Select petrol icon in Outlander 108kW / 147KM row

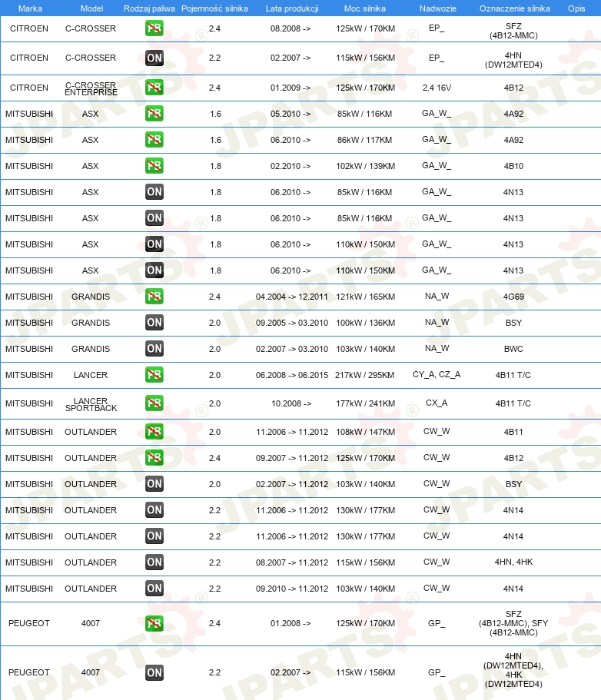click(x=154, y=432)
